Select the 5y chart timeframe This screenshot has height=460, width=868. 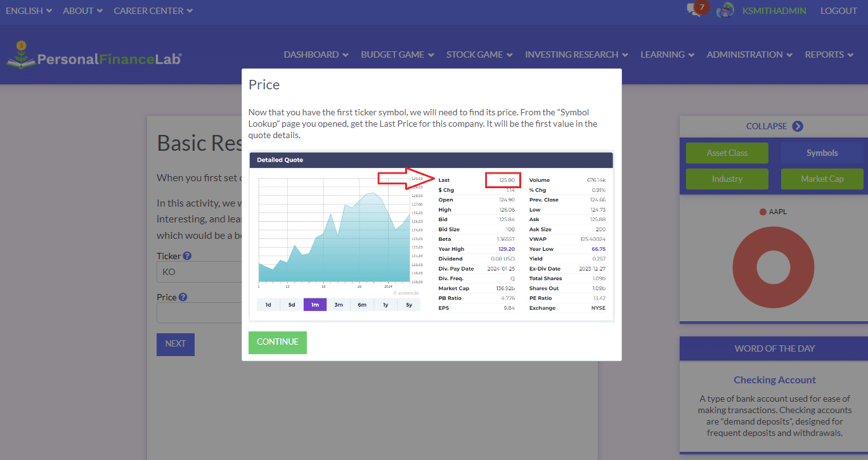(x=408, y=304)
